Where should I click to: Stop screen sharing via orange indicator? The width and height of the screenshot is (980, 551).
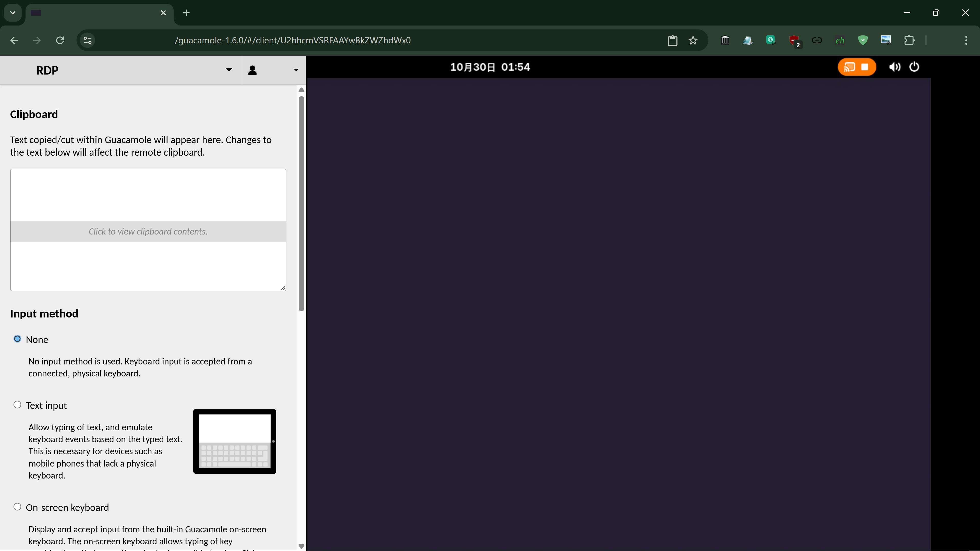(865, 67)
